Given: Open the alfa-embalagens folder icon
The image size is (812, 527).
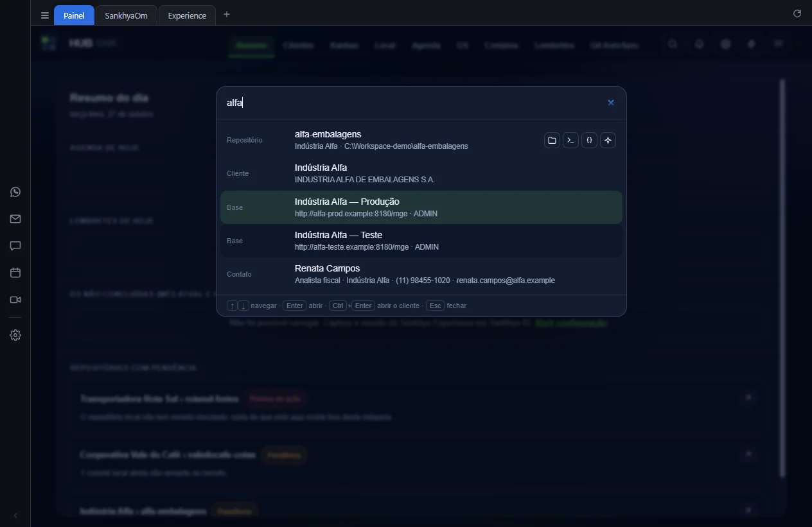Looking at the screenshot, I should pyautogui.click(x=552, y=140).
